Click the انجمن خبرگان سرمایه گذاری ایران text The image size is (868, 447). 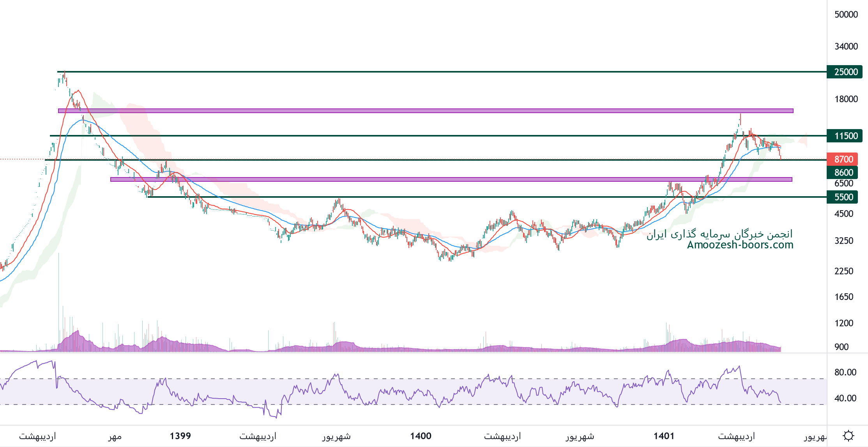[x=720, y=234]
